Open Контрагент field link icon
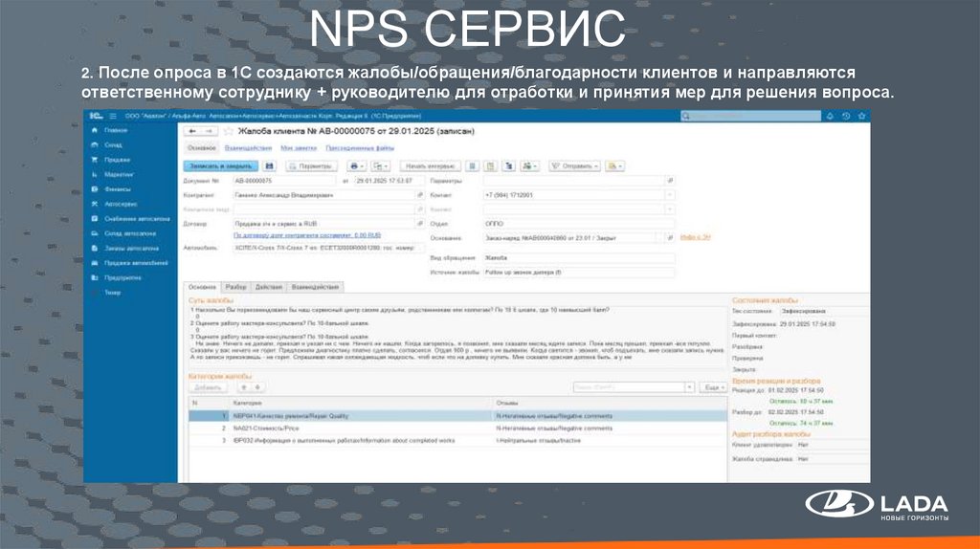 [420, 195]
